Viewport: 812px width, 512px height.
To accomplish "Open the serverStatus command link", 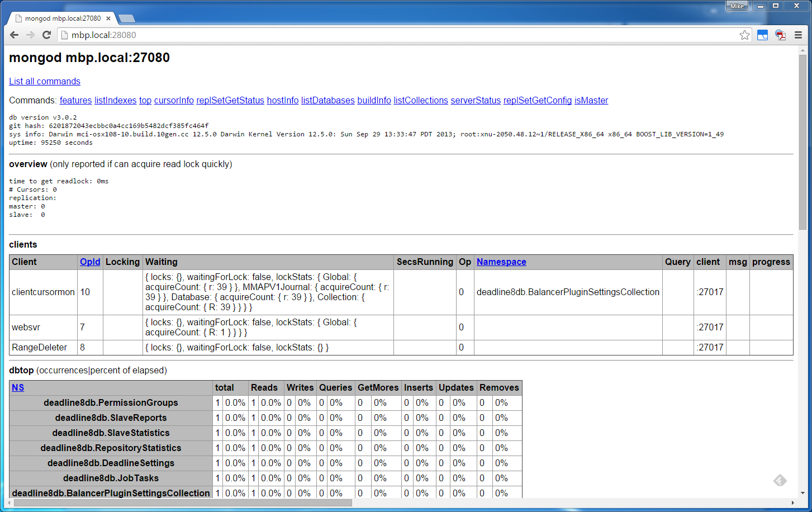I will [476, 101].
